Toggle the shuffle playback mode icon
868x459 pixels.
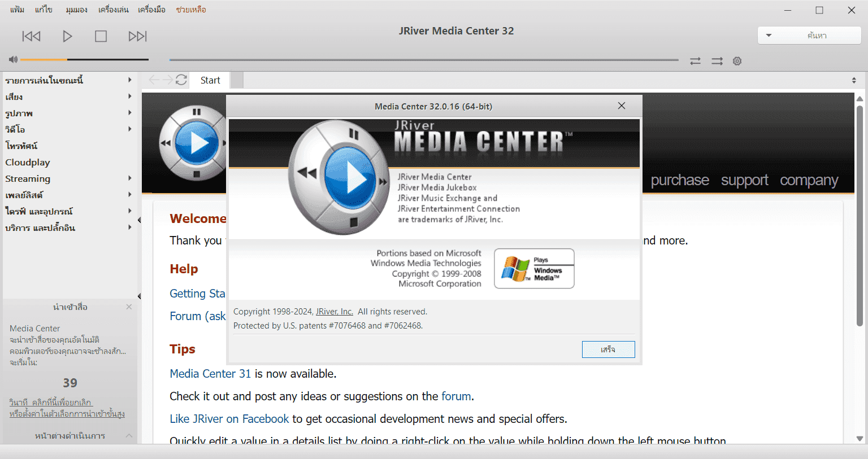717,61
